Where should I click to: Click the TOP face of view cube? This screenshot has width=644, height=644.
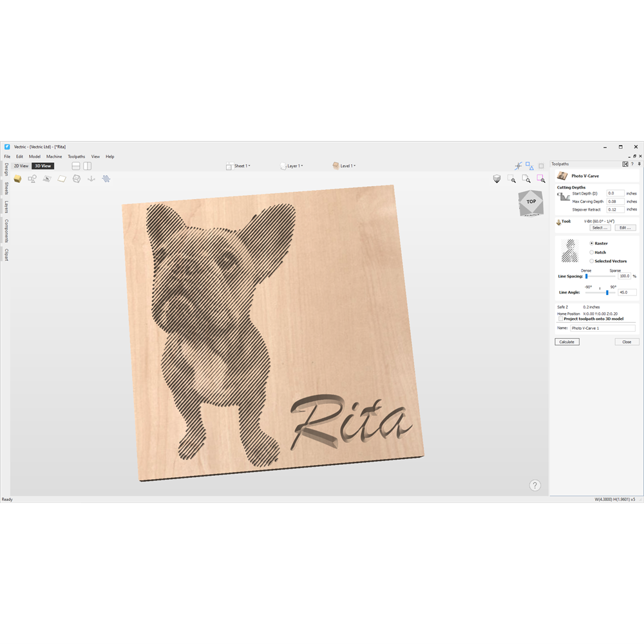click(x=531, y=202)
